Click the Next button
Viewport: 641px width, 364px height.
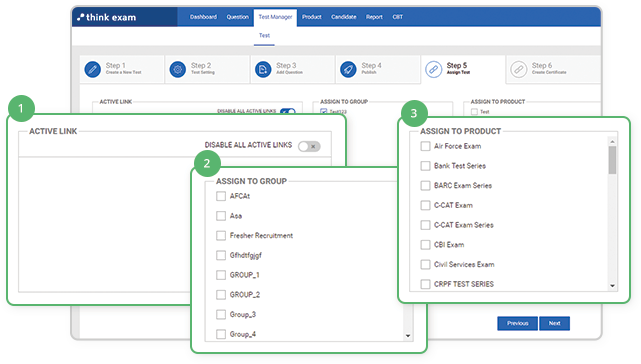click(x=554, y=323)
